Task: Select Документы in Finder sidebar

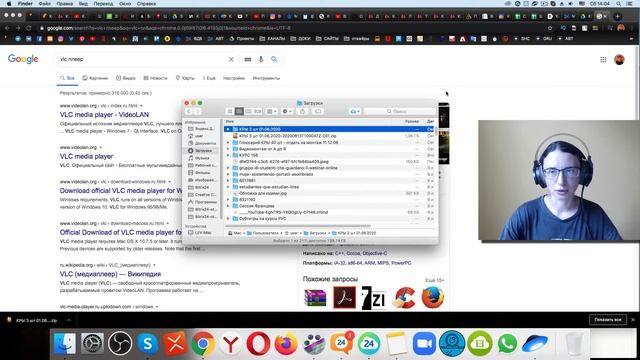Action: 202,143
